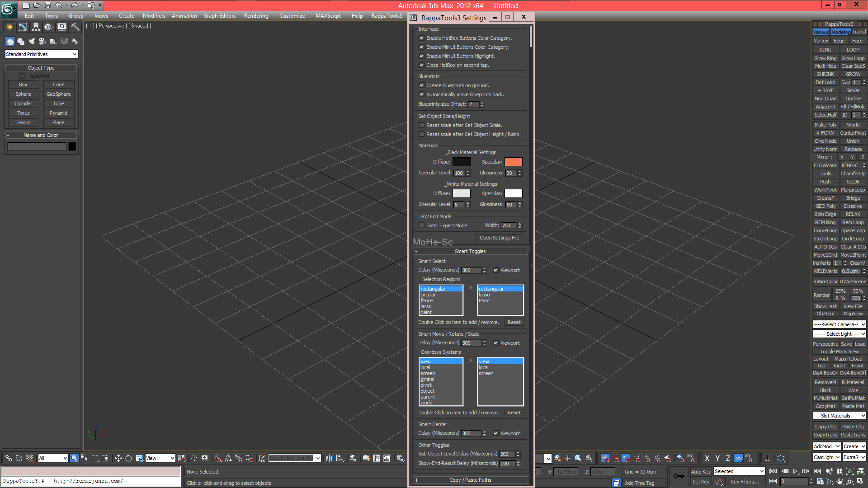Open the Rendering menu
The width and height of the screenshot is (868, 488).
coord(256,16)
